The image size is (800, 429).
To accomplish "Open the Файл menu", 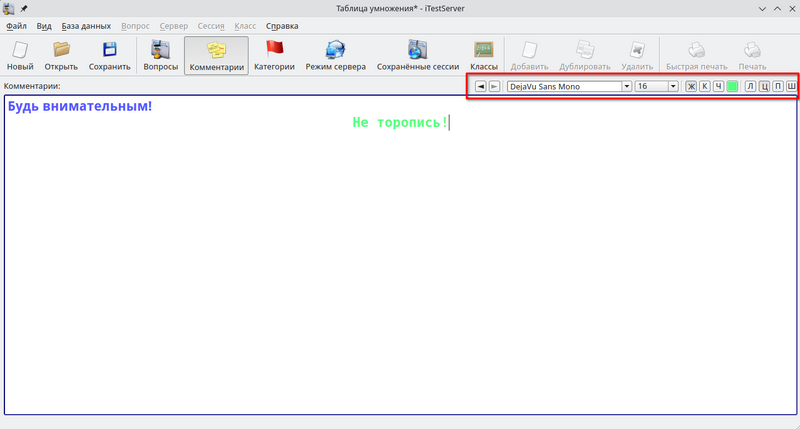I will tap(16, 26).
